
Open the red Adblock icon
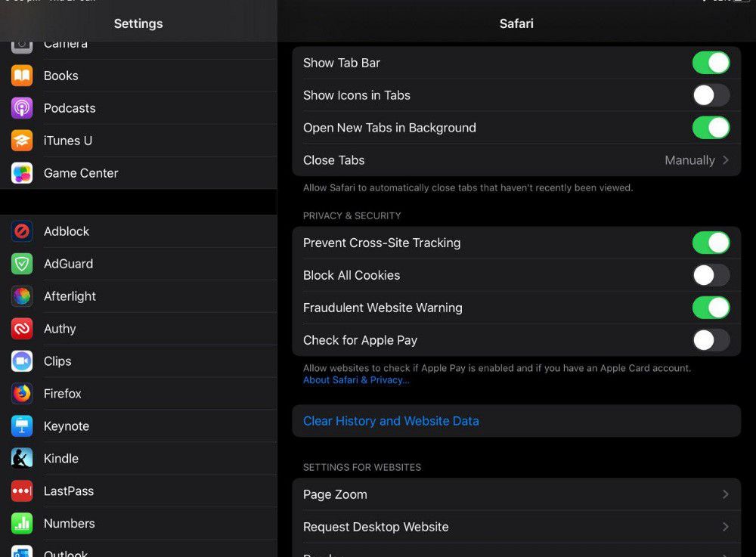22,231
